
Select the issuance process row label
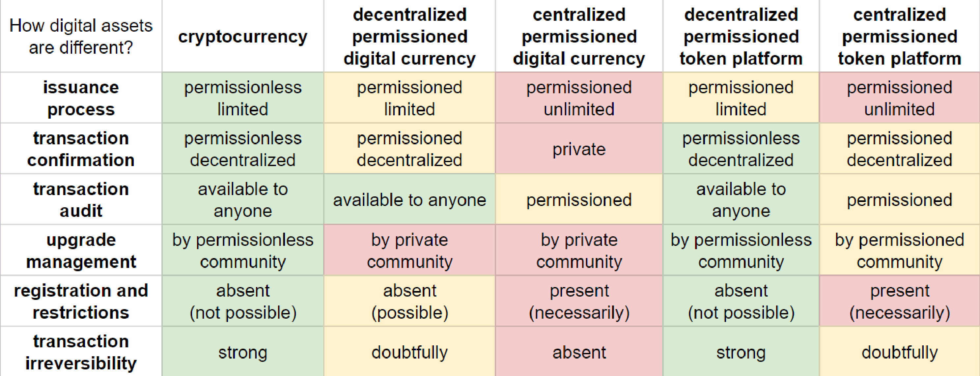click(x=81, y=98)
